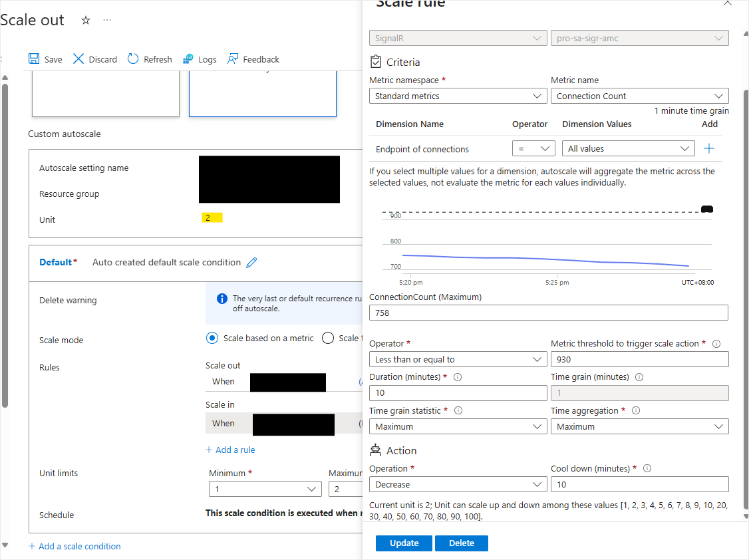749x560 pixels.
Task: Open Metric name Connection Count dropdown
Action: (640, 96)
